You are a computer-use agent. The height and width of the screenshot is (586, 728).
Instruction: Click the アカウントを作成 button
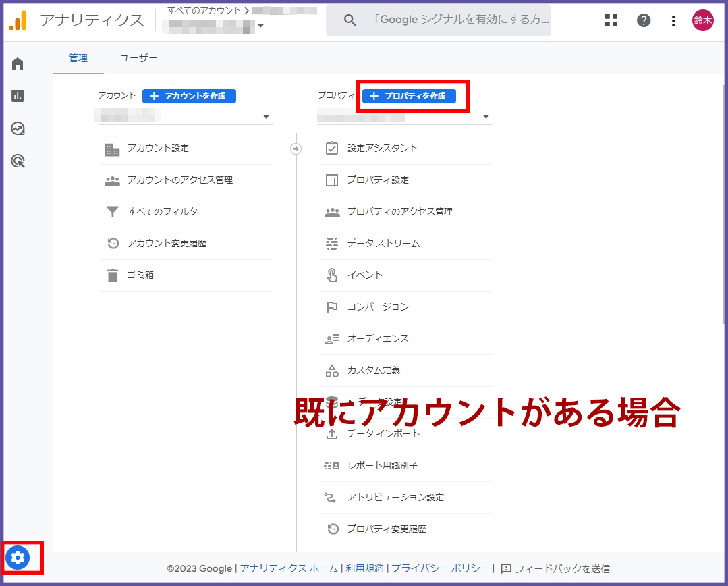[189, 96]
